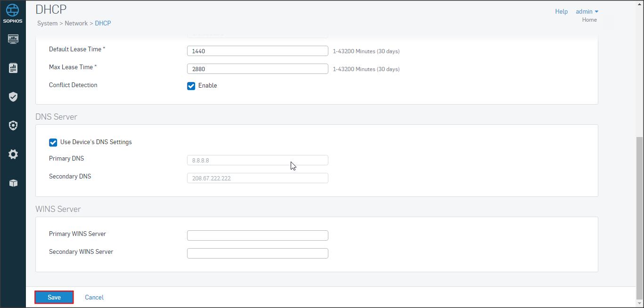Open the admin dropdown menu

(x=587, y=11)
